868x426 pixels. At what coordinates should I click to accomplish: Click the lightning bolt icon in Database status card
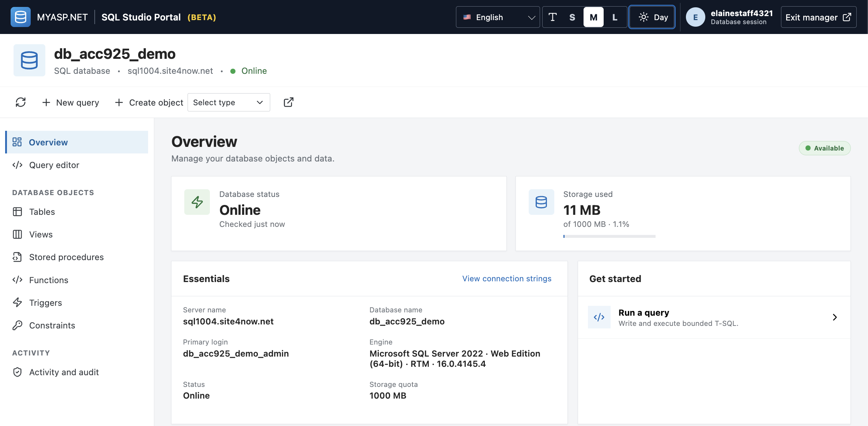(x=197, y=202)
